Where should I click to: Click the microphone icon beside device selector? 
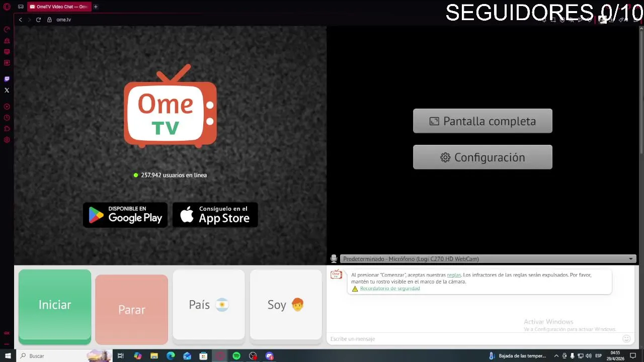pyautogui.click(x=334, y=258)
